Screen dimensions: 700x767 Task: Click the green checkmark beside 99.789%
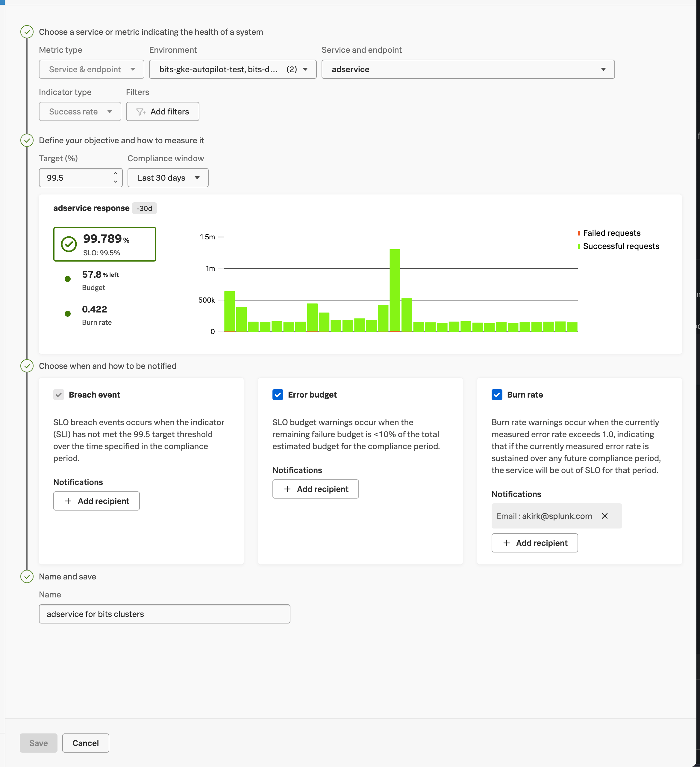(69, 244)
